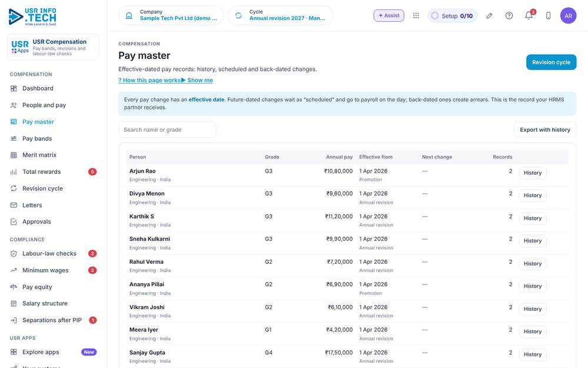Open the help question mark icon
The image size is (588, 368).
pyautogui.click(x=509, y=16)
